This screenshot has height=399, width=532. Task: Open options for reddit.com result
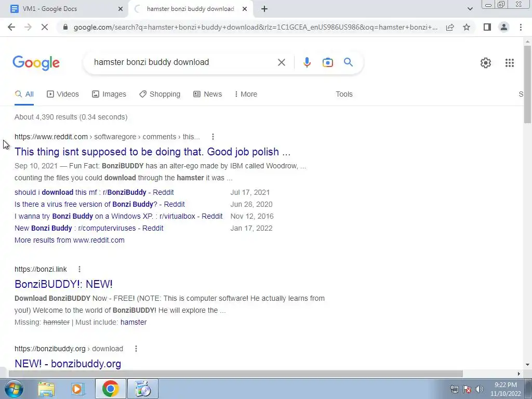pos(212,137)
